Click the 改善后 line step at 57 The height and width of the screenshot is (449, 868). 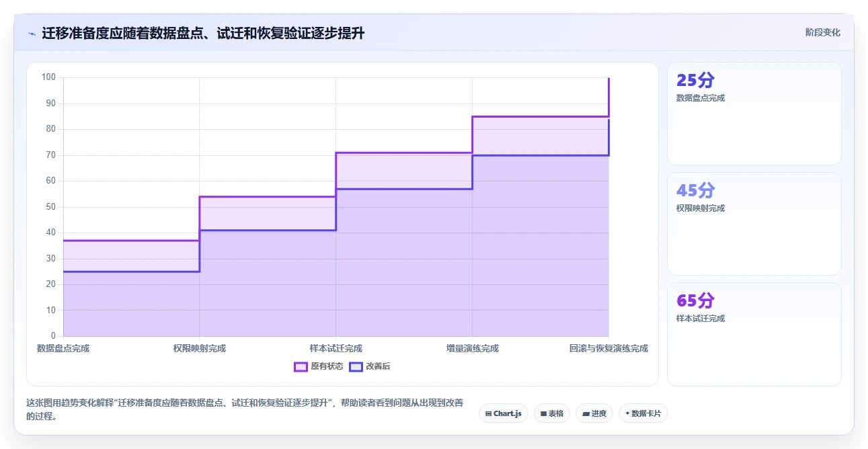(404, 189)
